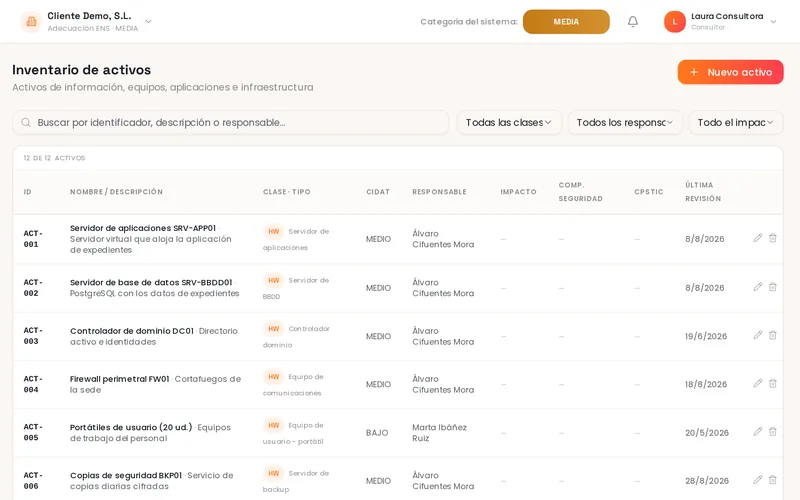This screenshot has width=800, height=500.
Task: Edit asset ACT-002 with the pencil icon
Action: [x=758, y=287]
